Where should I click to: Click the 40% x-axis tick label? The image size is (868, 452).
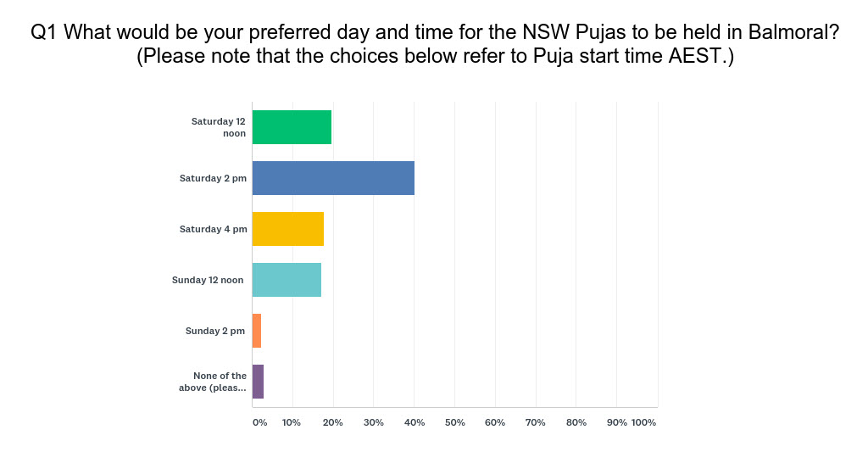pos(414,422)
